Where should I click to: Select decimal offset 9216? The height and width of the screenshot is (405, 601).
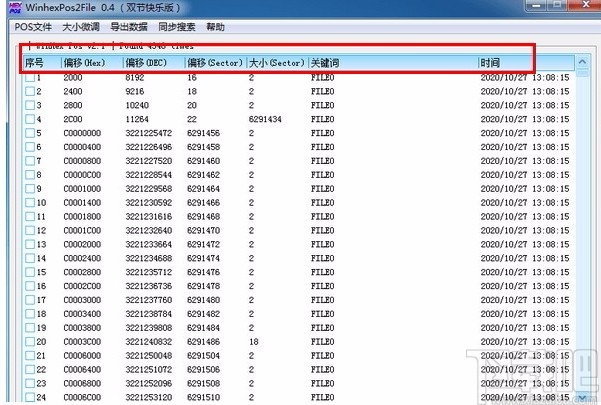click(x=135, y=92)
